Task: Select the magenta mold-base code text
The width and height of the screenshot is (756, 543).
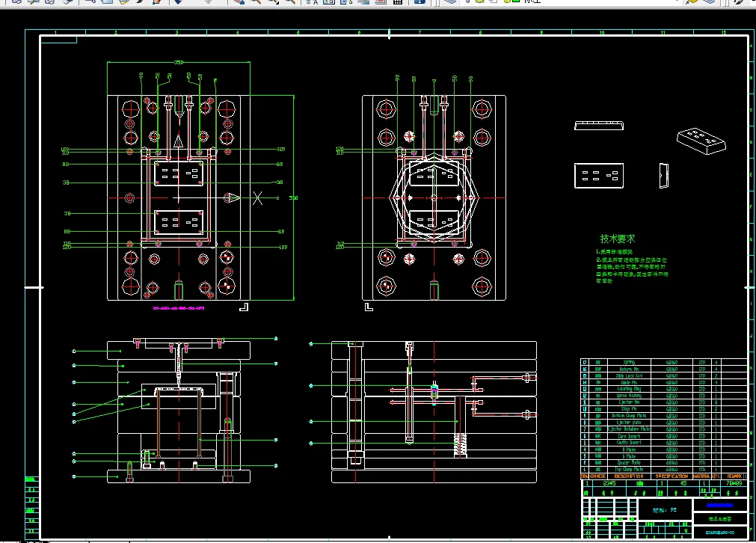Action: [x=179, y=308]
